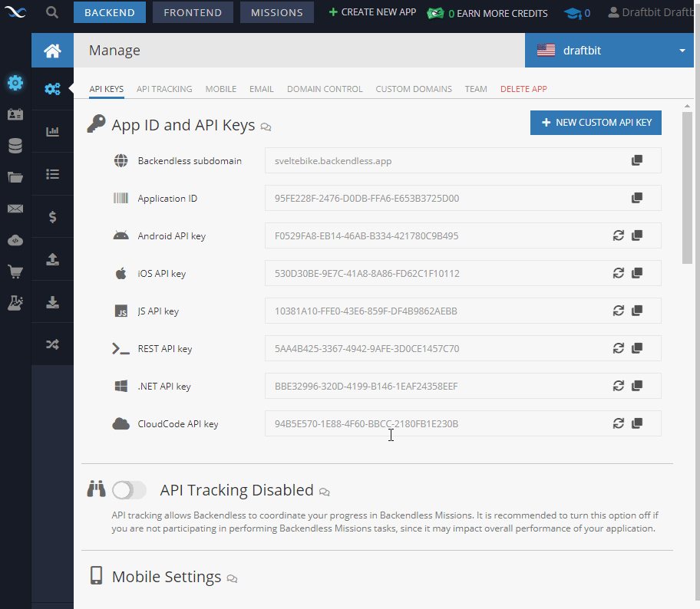This screenshot has width=700, height=609.
Task: Open the Data database icon
Action: [15, 146]
